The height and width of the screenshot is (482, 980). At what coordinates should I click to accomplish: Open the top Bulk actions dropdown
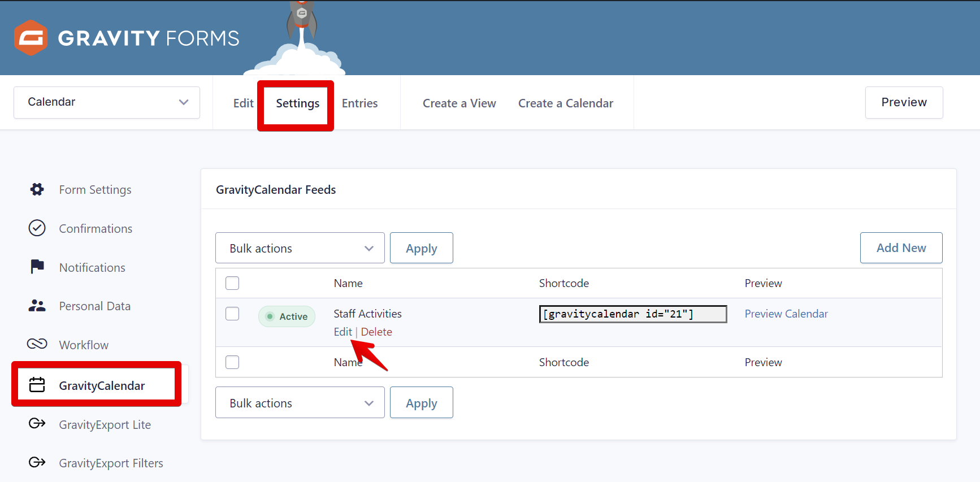[300, 248]
